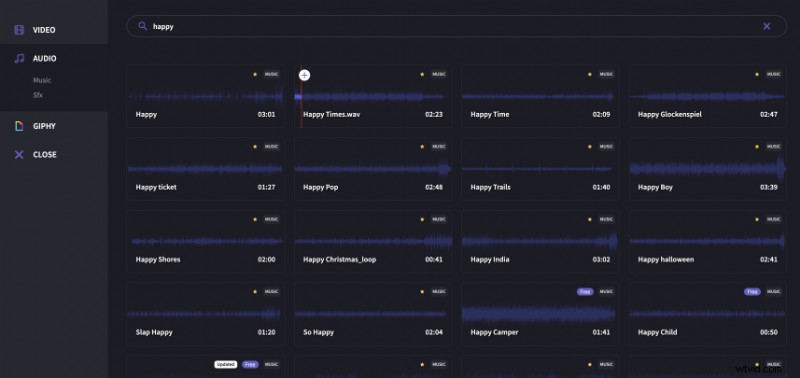Click the audio music note icon
The image size is (800, 378).
pyautogui.click(x=19, y=59)
